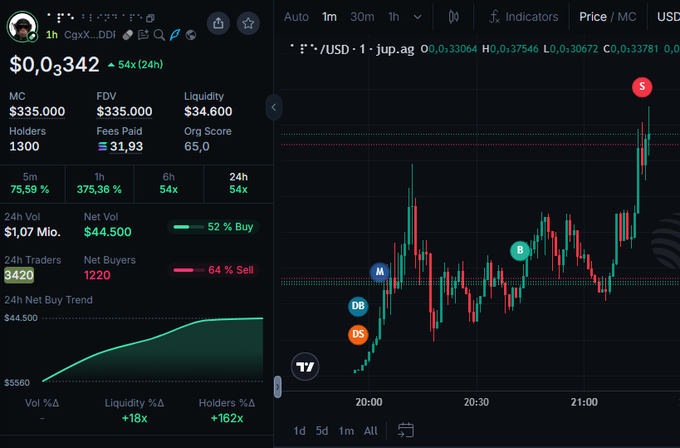Image resolution: width=680 pixels, height=448 pixels.
Task: Open the pill (pump) launch icon
Action: coord(128,35)
